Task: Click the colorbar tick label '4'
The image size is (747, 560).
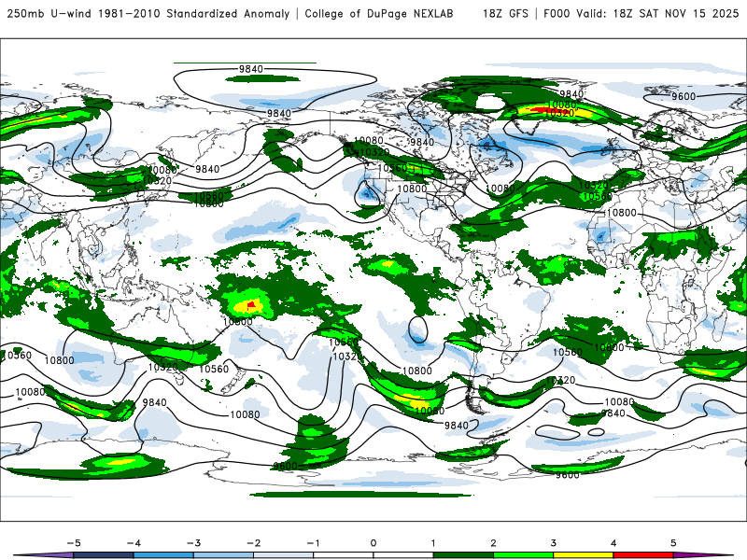Action: pyautogui.click(x=613, y=543)
